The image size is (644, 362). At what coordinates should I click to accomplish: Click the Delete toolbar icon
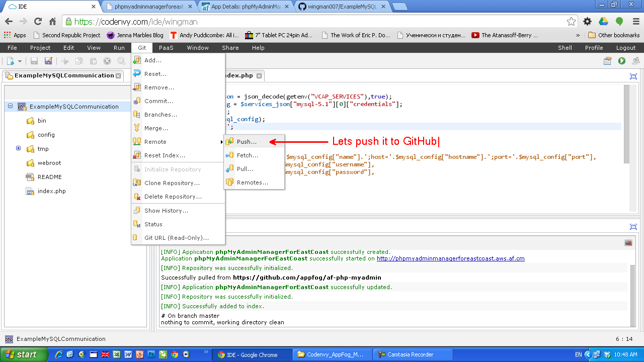(107, 61)
